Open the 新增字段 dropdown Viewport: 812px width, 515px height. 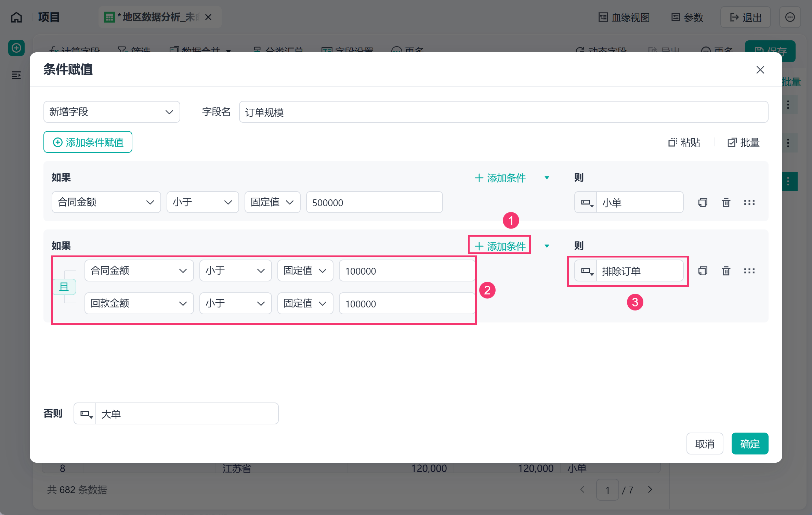112,112
